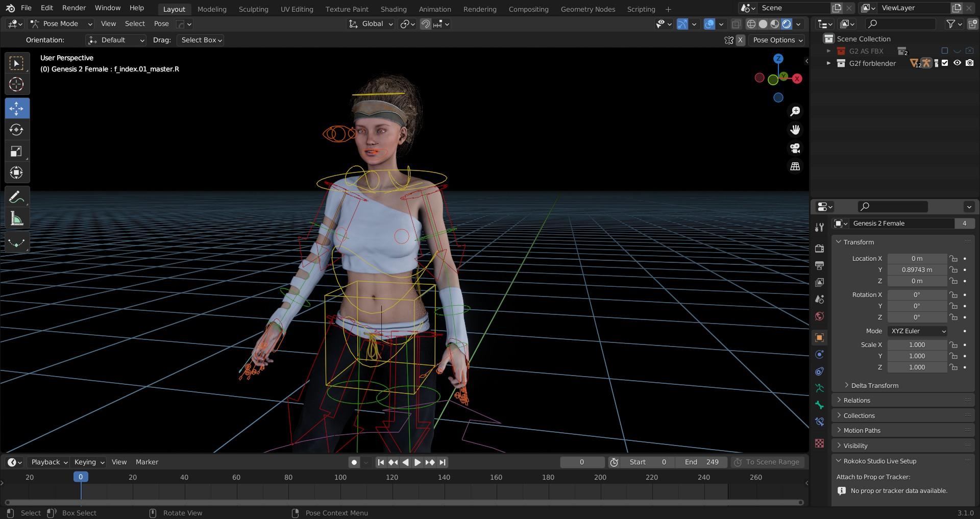Activate the Annotate pencil tool

pyautogui.click(x=16, y=197)
